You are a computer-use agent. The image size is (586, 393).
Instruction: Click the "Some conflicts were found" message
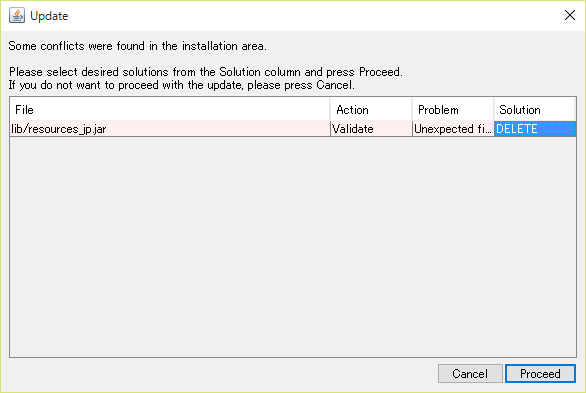pyautogui.click(x=137, y=46)
